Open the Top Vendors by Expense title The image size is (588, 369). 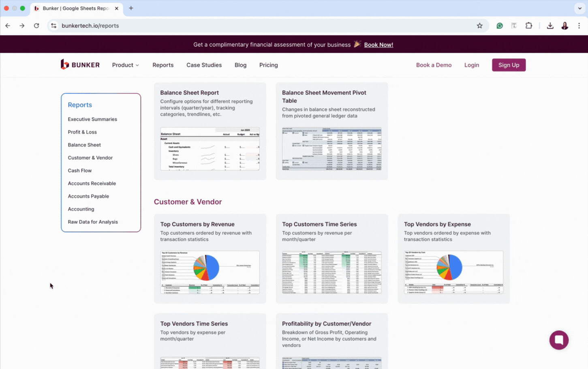[437, 224]
